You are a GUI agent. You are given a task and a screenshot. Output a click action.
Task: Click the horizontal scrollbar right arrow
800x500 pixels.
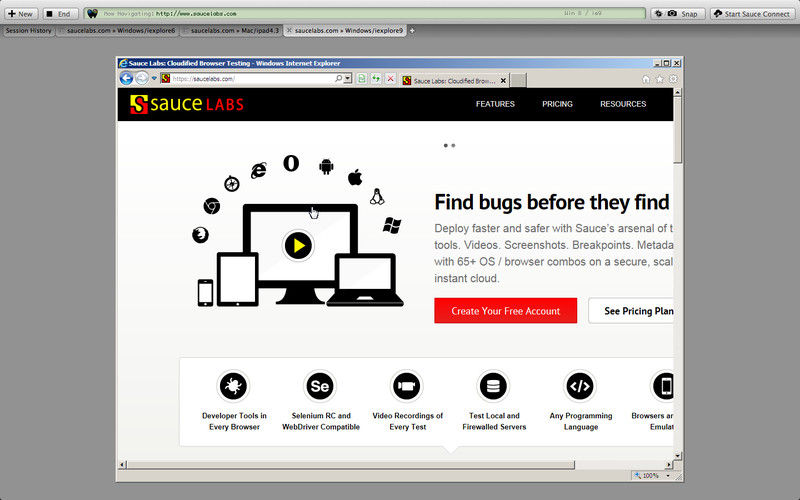coord(669,465)
